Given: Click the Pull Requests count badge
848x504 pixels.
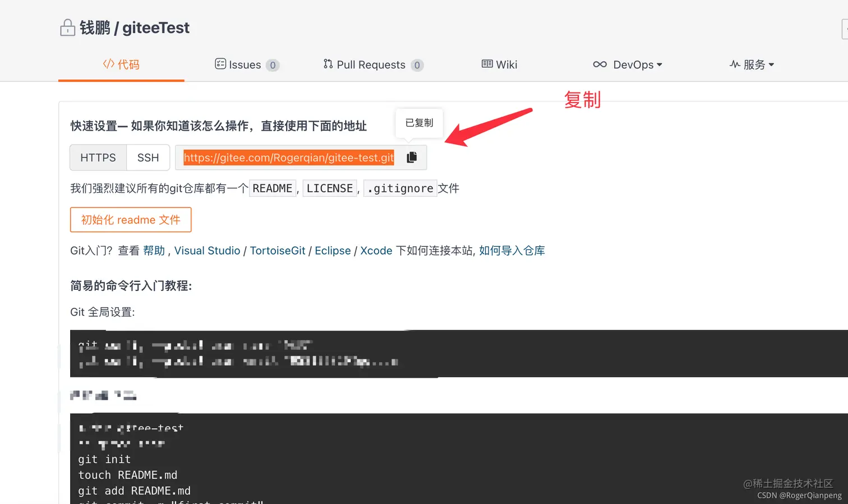Looking at the screenshot, I should point(417,65).
